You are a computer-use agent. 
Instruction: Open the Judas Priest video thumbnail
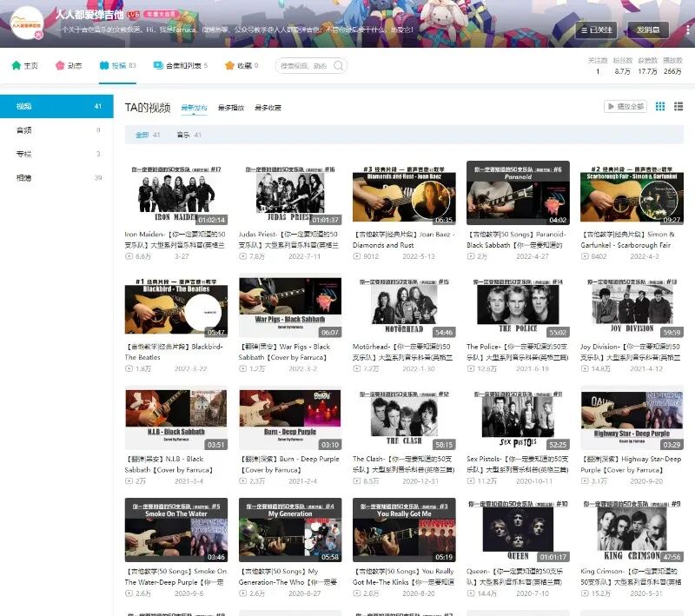(x=290, y=193)
